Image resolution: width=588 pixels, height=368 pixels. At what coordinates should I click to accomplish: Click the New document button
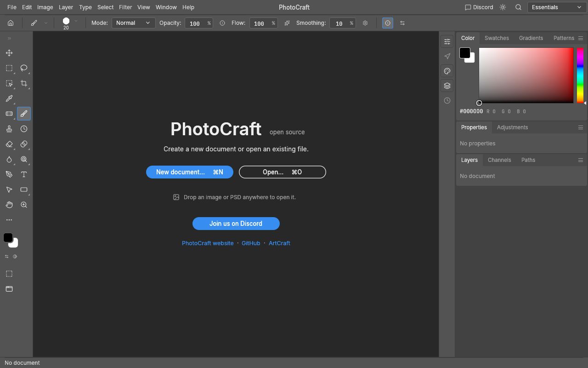pyautogui.click(x=190, y=172)
